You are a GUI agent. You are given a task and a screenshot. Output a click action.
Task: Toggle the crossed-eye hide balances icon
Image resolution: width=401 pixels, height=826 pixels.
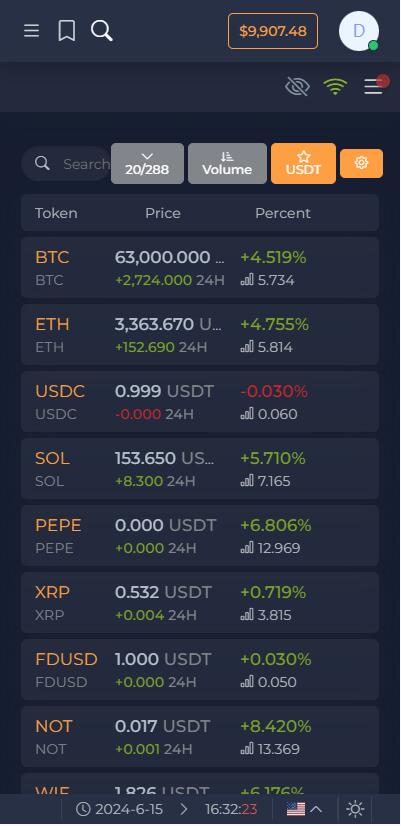pos(297,86)
